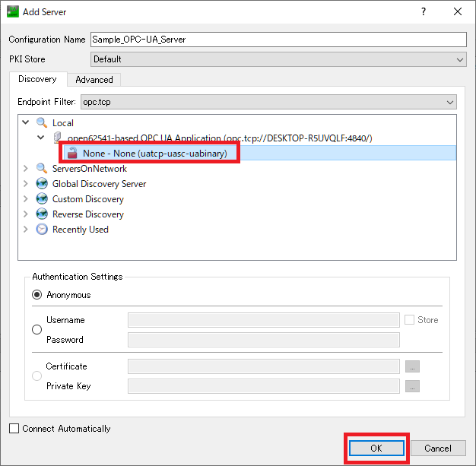
Task: Select the Username authentication radio button
Action: pos(36,330)
